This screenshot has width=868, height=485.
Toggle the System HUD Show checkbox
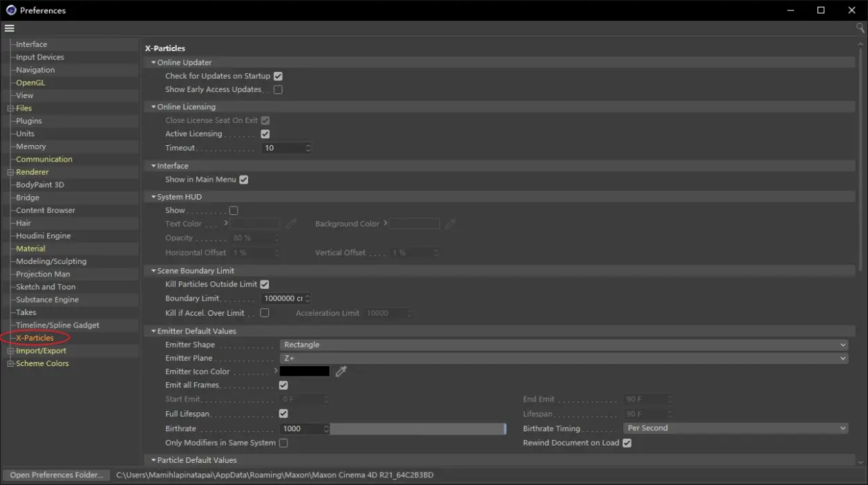click(234, 210)
